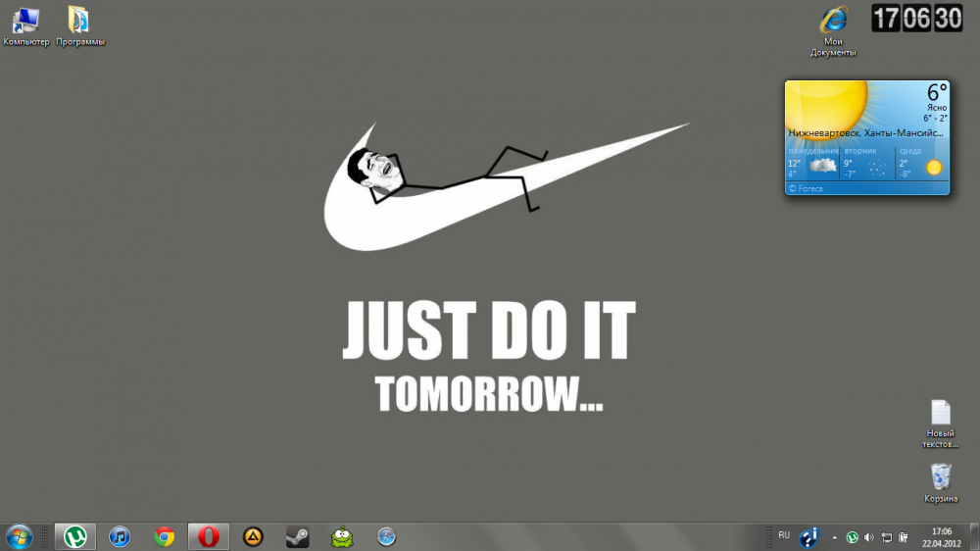
Task: Select the Новый текстов... file icon
Action: (941, 425)
